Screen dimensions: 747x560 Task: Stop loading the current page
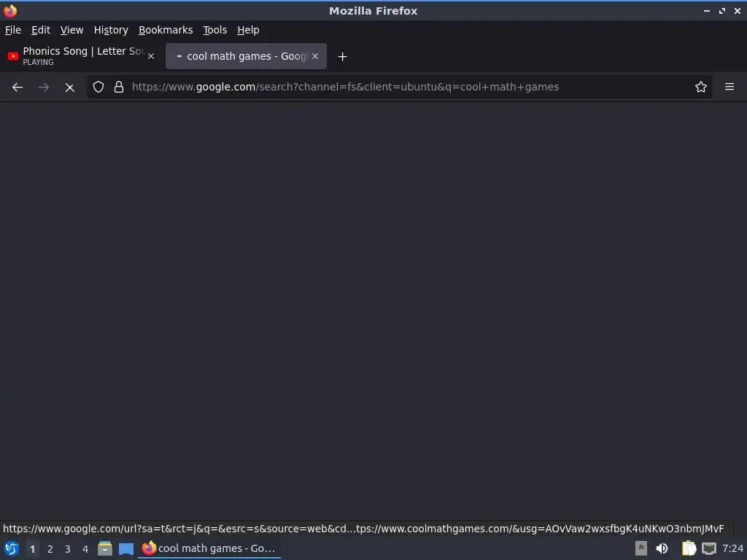[x=69, y=87]
